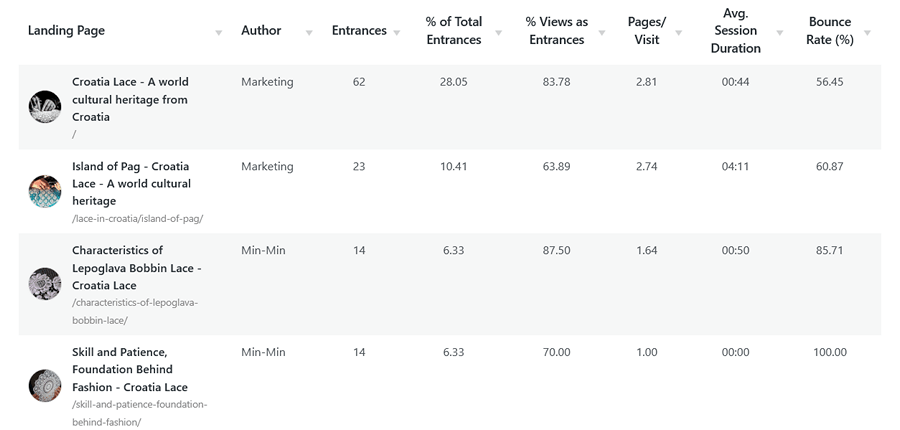
Task: Click the /skill-and-patience-foundation-behind-fashion/ URL
Action: coord(139,413)
